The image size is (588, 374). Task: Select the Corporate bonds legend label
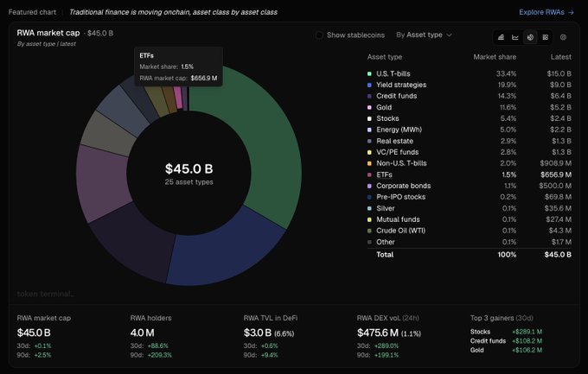(x=403, y=186)
